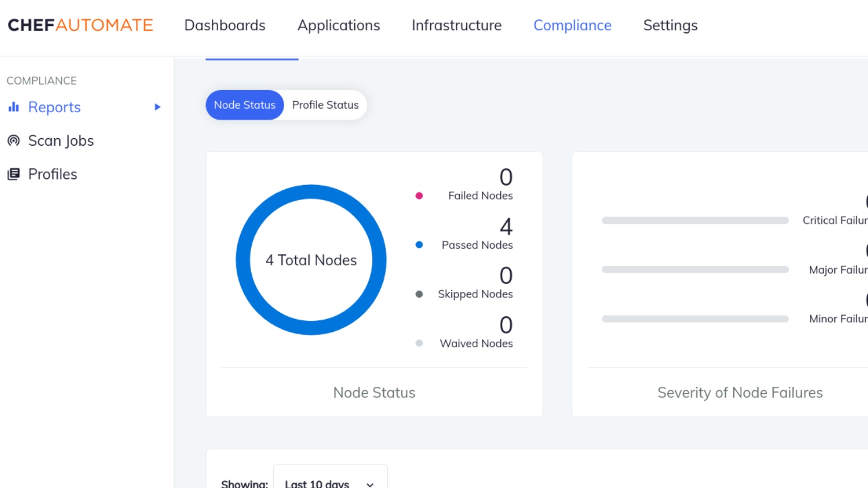Screen dimensions: 868x488
Task: Switch to the Profile Status toggle
Action: 325,105
